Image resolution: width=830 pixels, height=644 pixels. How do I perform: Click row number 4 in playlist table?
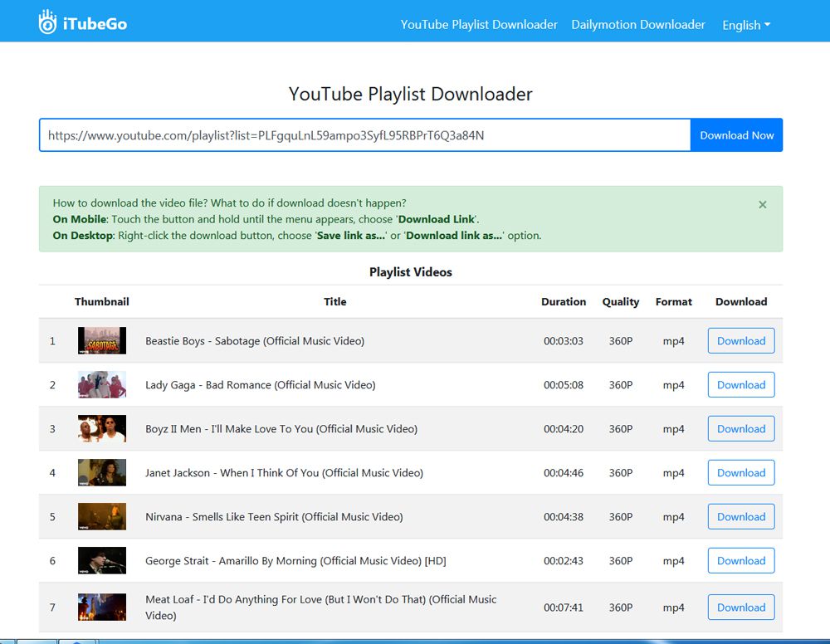click(52, 472)
